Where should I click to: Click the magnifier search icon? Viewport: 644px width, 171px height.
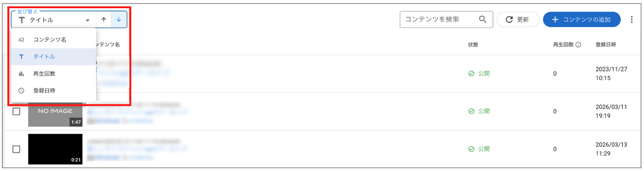(483, 19)
